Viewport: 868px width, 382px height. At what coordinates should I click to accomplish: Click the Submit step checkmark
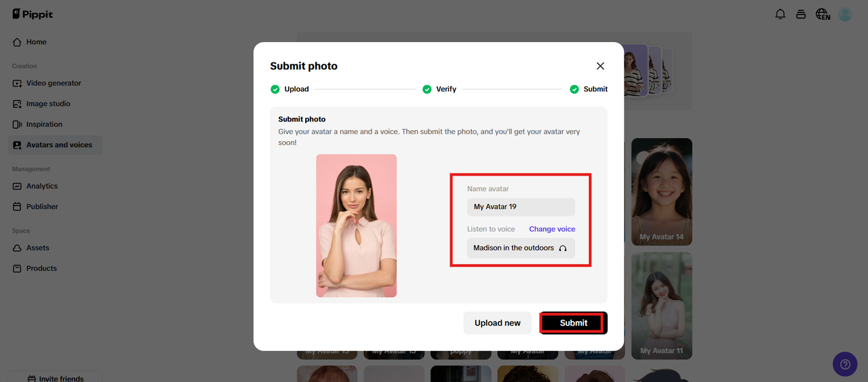(574, 89)
